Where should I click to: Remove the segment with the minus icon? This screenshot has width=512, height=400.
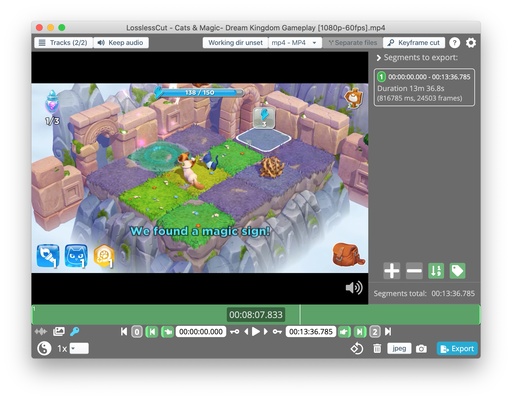(x=414, y=271)
